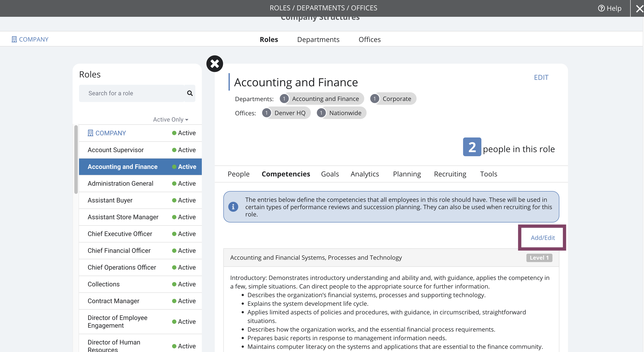
Task: Click the building icon in COMPANY role row
Action: [90, 133]
